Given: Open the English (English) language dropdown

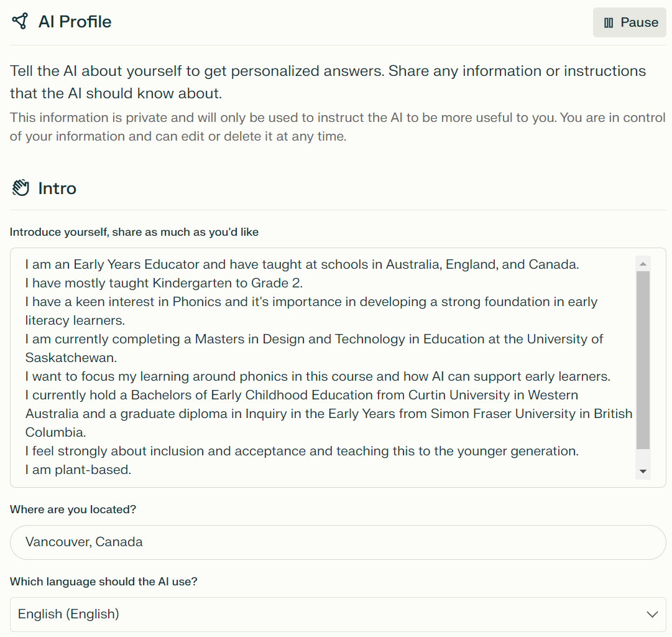Looking at the screenshot, I should tap(338, 614).
